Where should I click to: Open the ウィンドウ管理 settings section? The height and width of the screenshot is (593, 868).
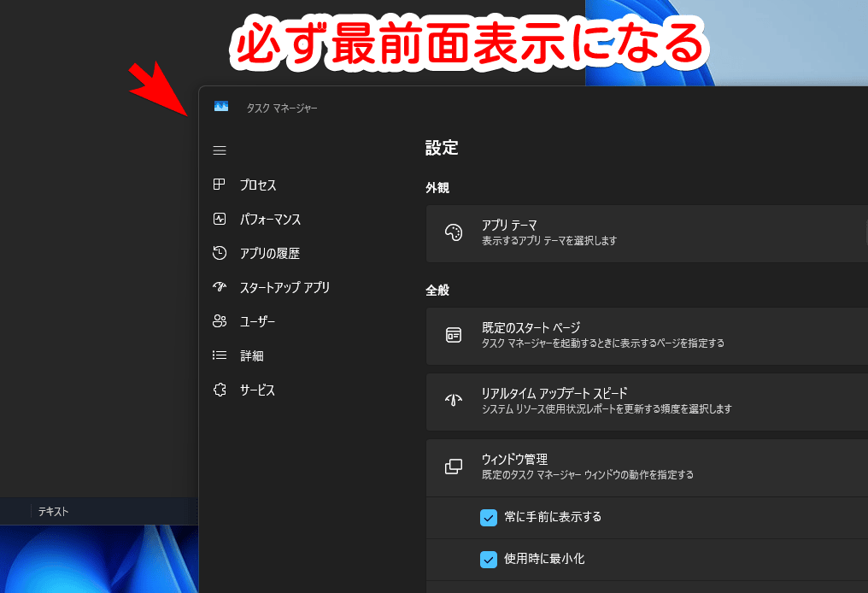(598, 467)
